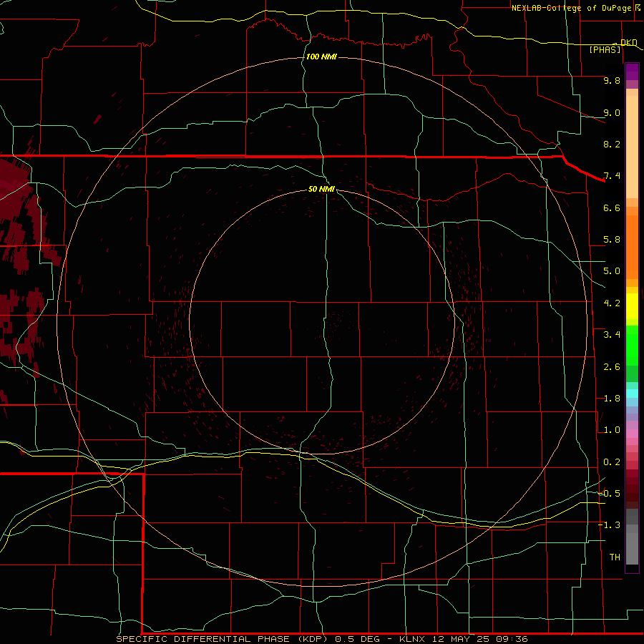Screen dimensions: 644x644
Task: Click the 1.8 scale label
Action: [612, 399]
